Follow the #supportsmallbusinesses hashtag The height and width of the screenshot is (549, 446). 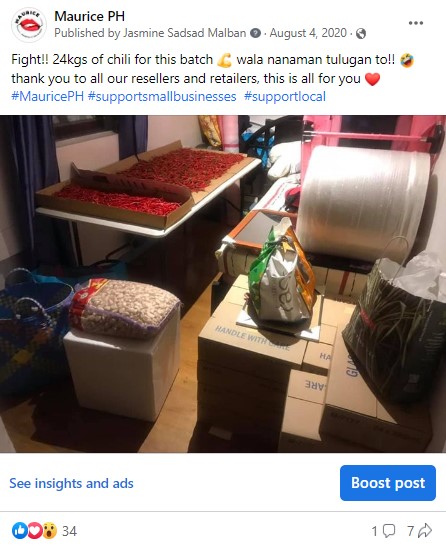point(162,96)
